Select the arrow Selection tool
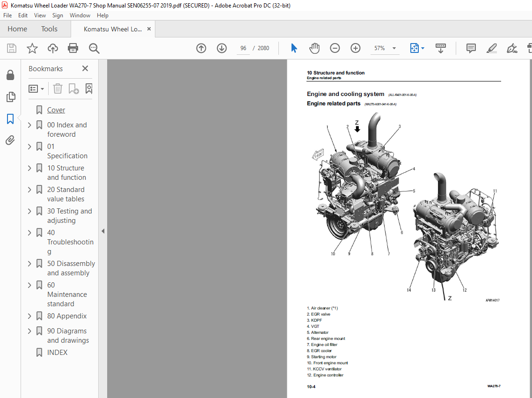 pyautogui.click(x=294, y=48)
